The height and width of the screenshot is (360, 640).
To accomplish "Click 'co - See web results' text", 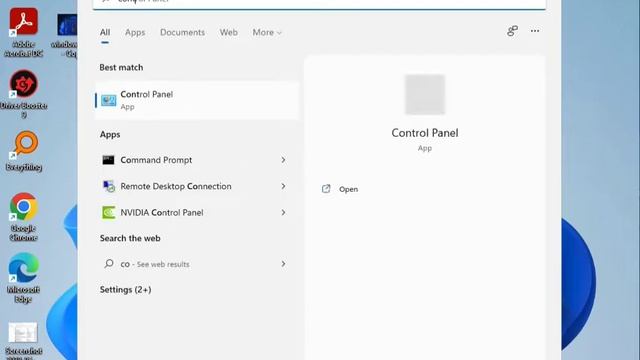I will coord(155,264).
